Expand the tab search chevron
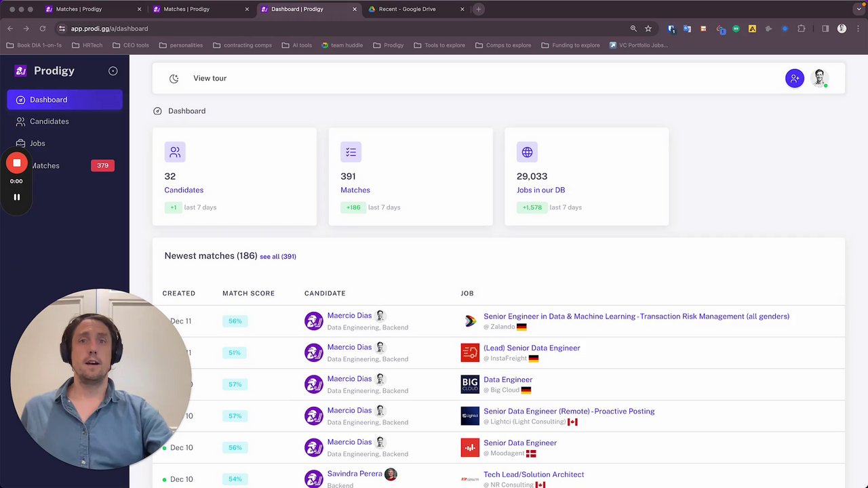 point(860,9)
